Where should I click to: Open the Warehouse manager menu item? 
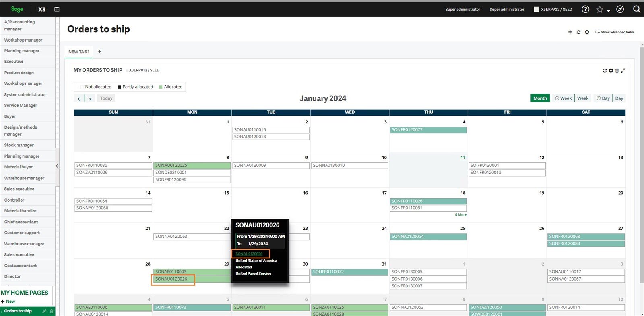(24, 178)
